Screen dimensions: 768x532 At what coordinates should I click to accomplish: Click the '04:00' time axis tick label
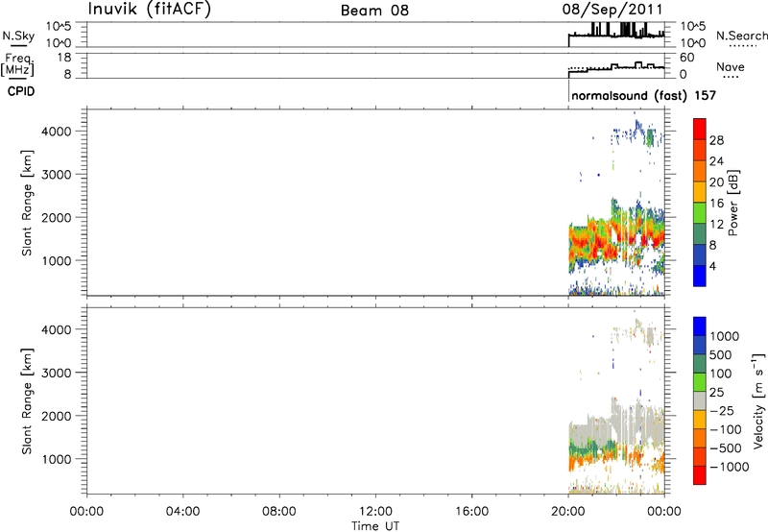182,512
